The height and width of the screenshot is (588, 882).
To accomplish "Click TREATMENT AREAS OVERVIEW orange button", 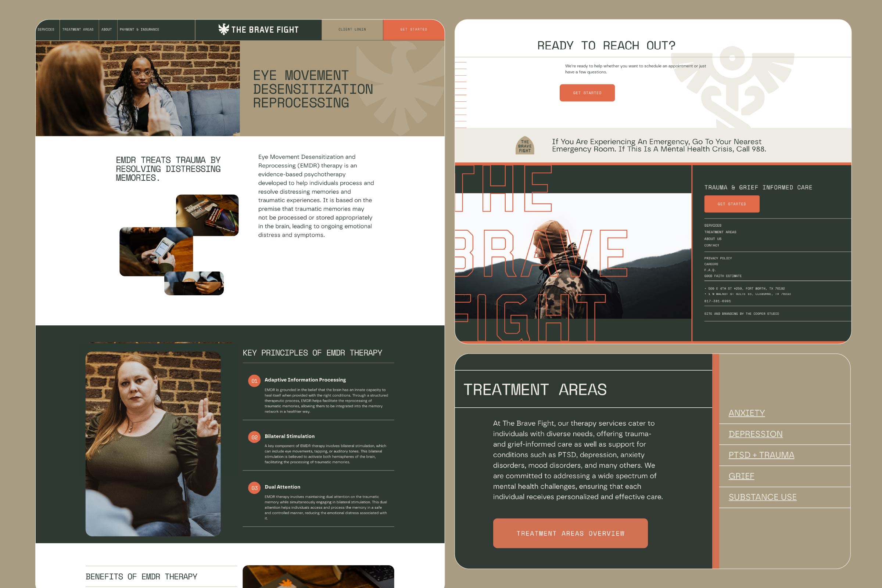I will tap(569, 533).
